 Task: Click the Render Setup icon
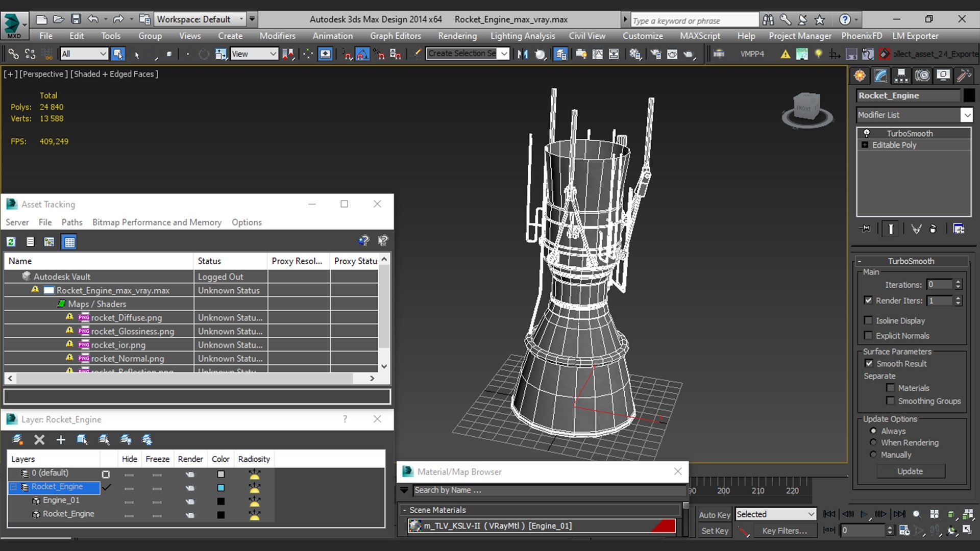tap(656, 54)
